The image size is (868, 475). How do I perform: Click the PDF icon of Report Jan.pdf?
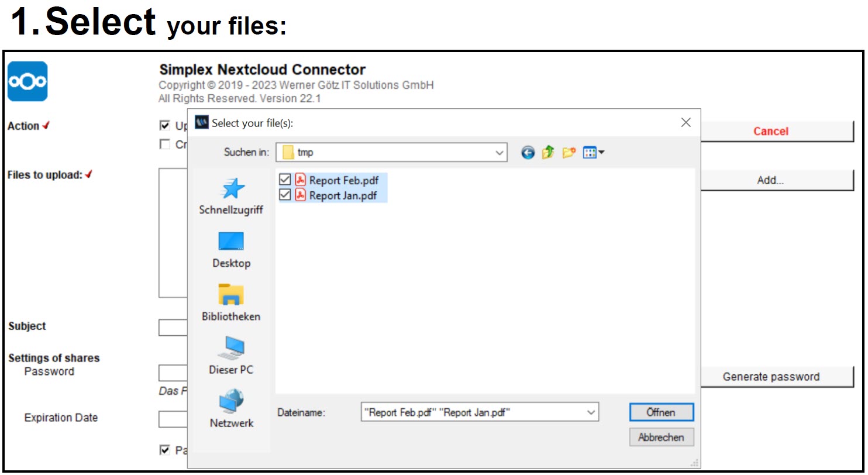pos(300,195)
